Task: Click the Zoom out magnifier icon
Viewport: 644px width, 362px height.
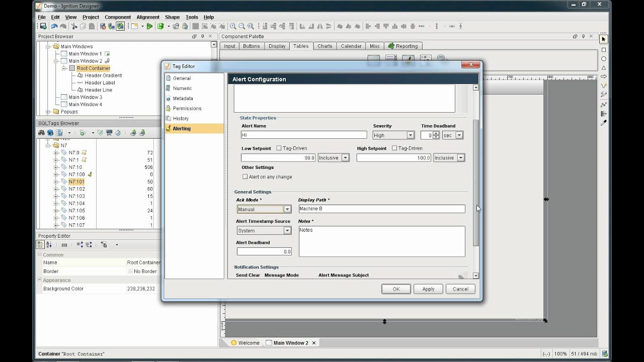Action: click(242, 26)
